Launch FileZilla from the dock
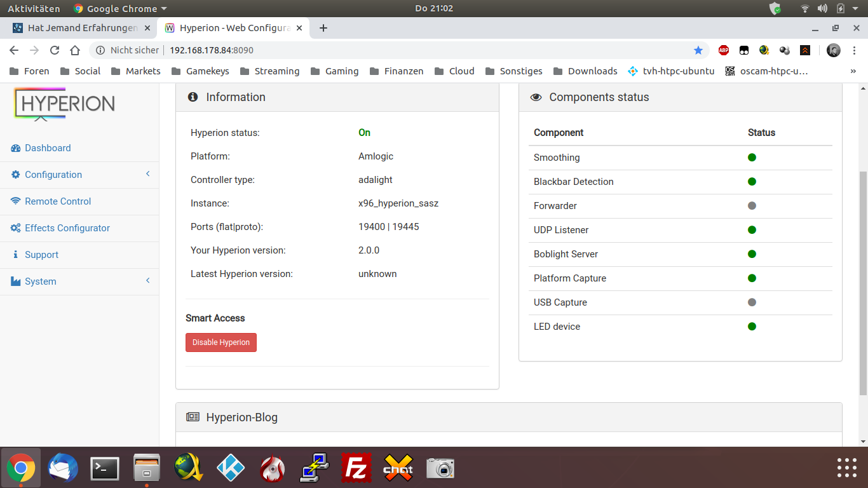Viewport: 868px width, 488px height. (356, 469)
